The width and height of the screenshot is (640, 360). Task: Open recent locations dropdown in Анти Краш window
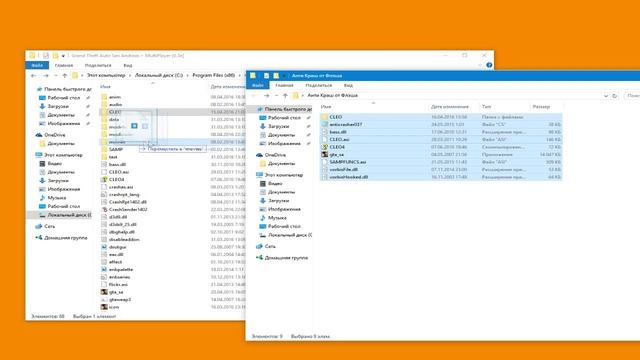276,96
